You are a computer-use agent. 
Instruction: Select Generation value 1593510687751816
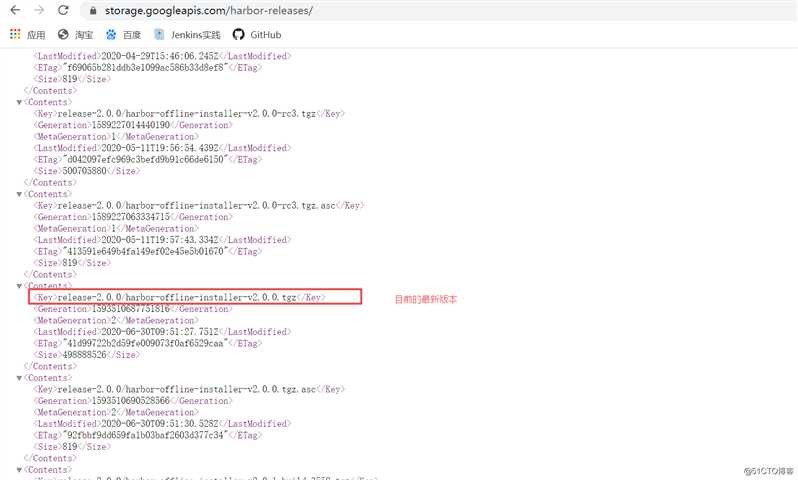click(x=131, y=309)
